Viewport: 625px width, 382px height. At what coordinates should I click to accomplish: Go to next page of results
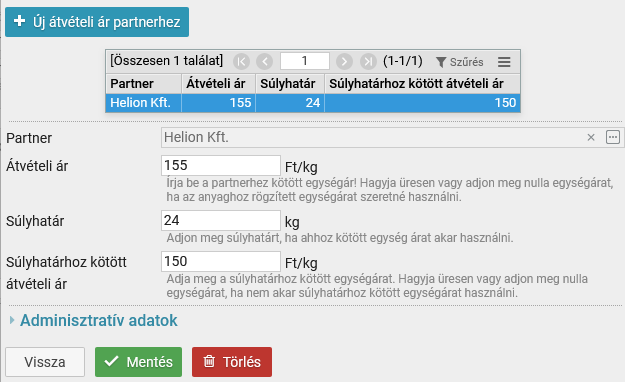(x=344, y=62)
